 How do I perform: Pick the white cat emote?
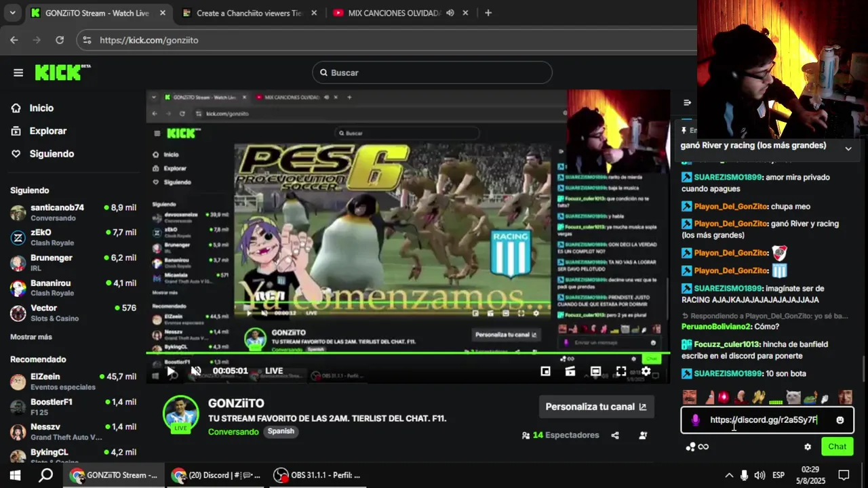pos(793,397)
